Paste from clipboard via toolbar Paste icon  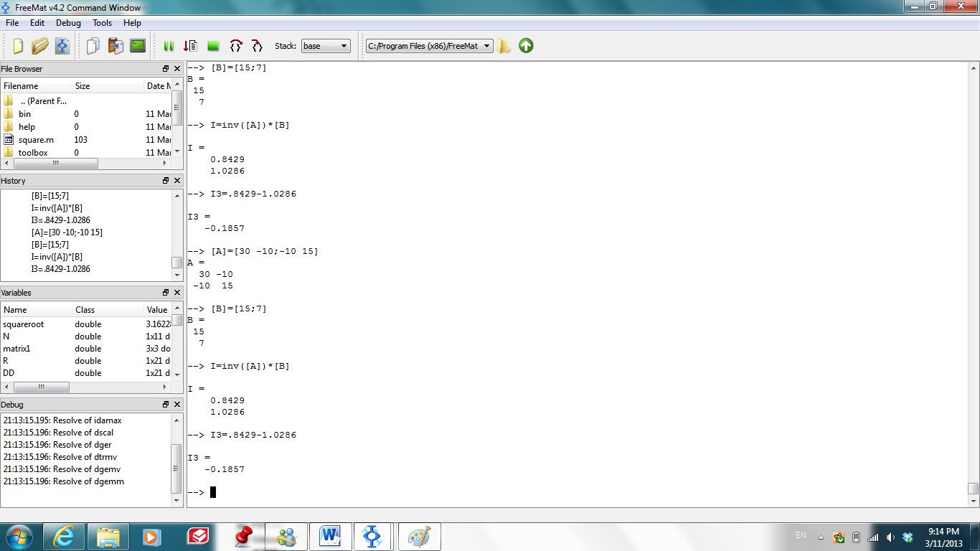point(116,46)
